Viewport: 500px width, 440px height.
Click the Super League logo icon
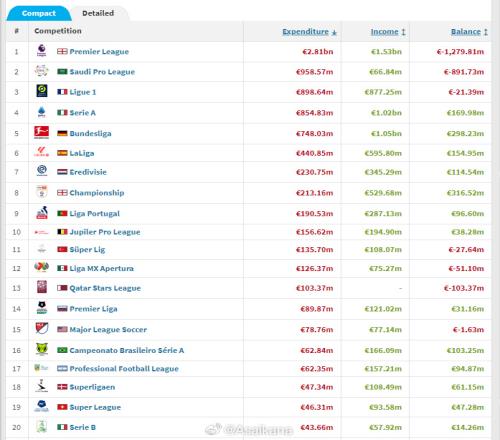click(x=42, y=406)
